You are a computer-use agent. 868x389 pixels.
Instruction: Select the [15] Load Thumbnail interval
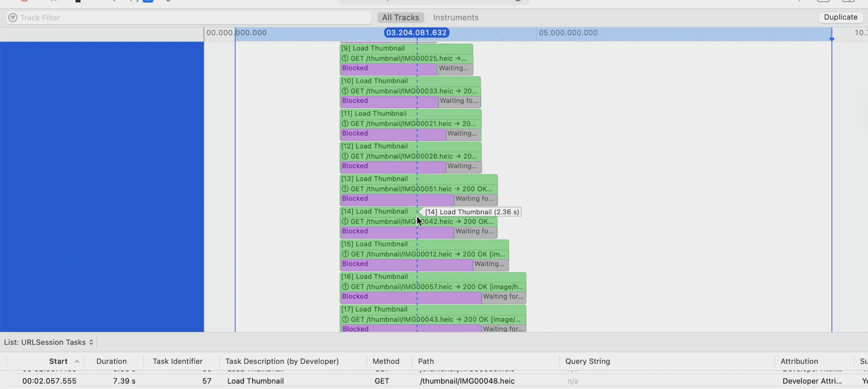point(424,244)
